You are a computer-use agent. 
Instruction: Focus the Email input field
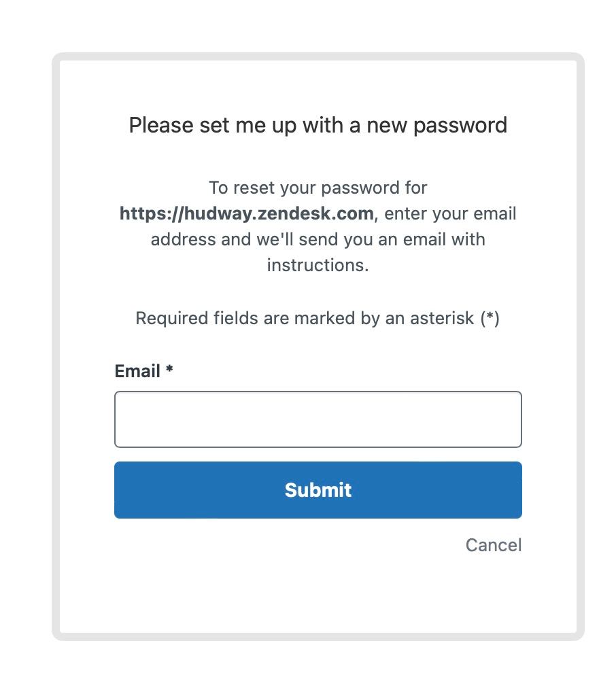pos(318,419)
